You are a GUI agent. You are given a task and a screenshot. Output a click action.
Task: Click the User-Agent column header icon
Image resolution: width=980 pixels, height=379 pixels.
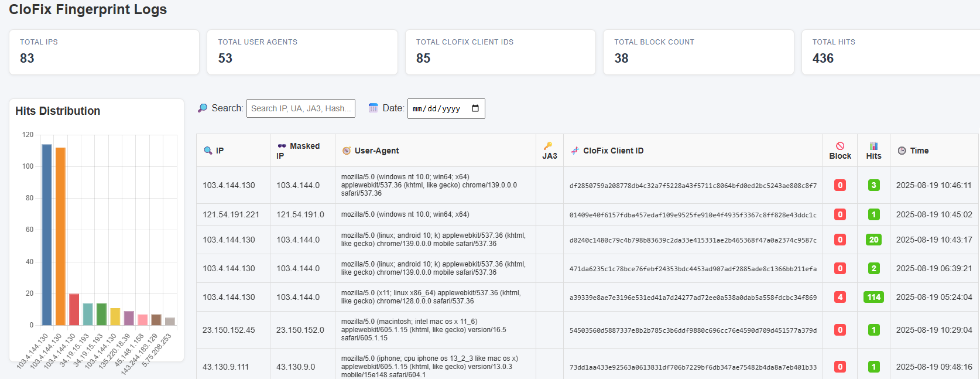click(x=347, y=151)
